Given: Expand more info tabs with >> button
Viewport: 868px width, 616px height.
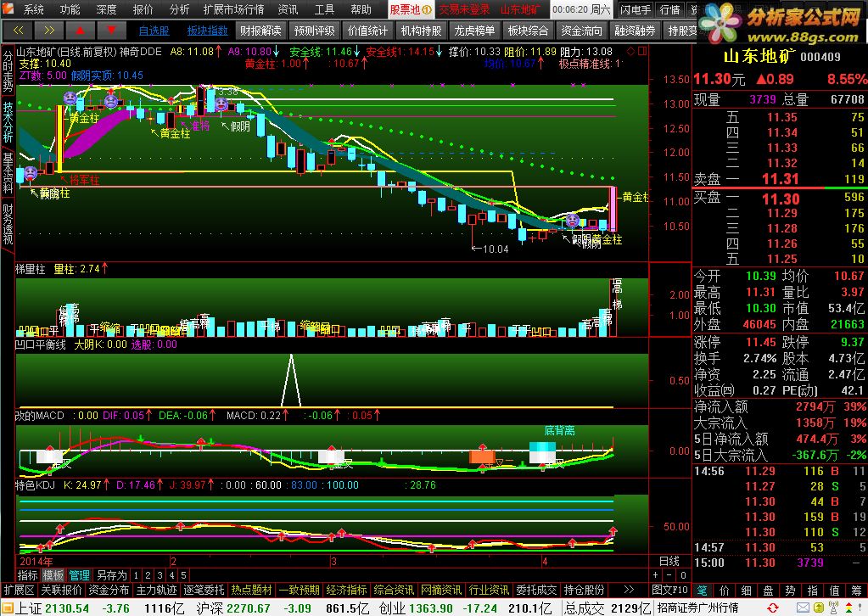Looking at the screenshot, I should click(629, 590).
